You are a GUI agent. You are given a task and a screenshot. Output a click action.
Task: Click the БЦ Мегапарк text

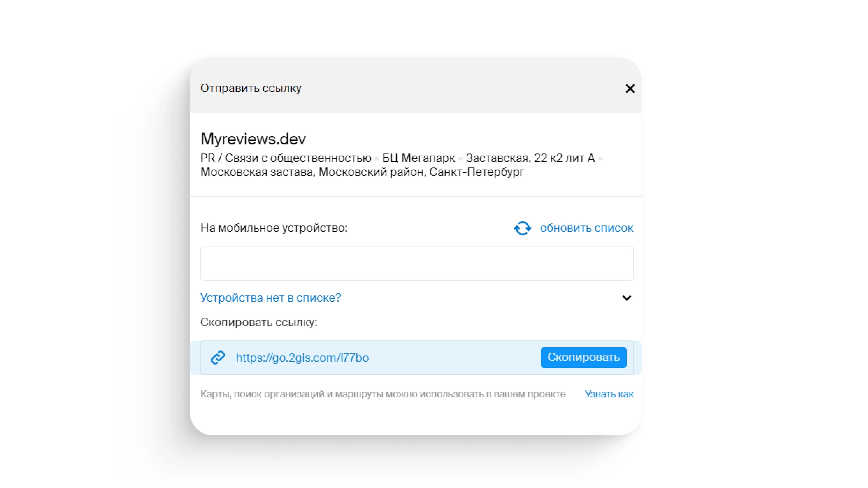[418, 158]
